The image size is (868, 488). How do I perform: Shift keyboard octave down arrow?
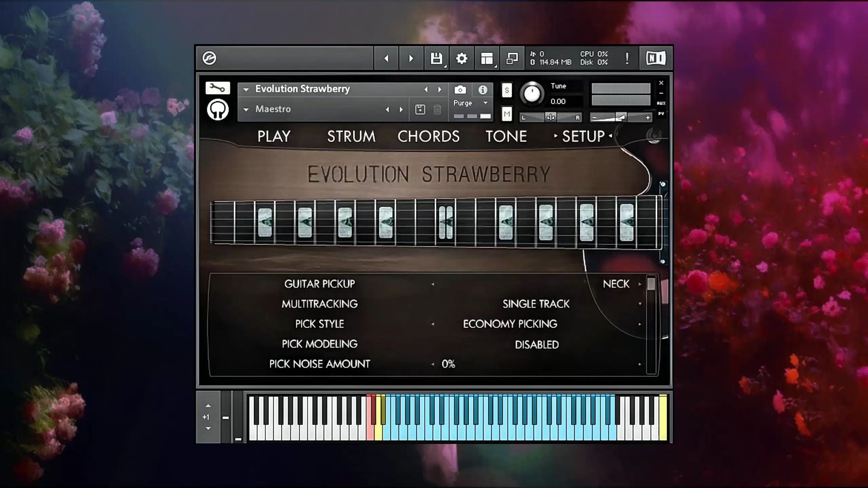click(x=208, y=428)
